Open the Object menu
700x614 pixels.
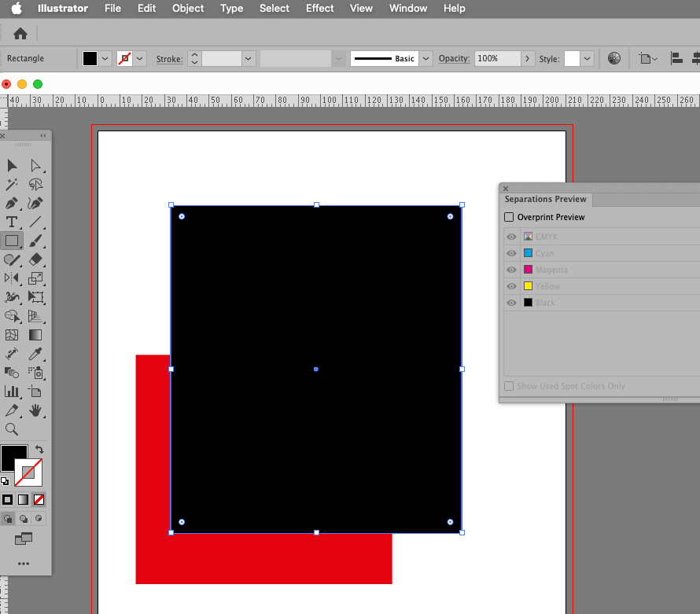point(187,9)
